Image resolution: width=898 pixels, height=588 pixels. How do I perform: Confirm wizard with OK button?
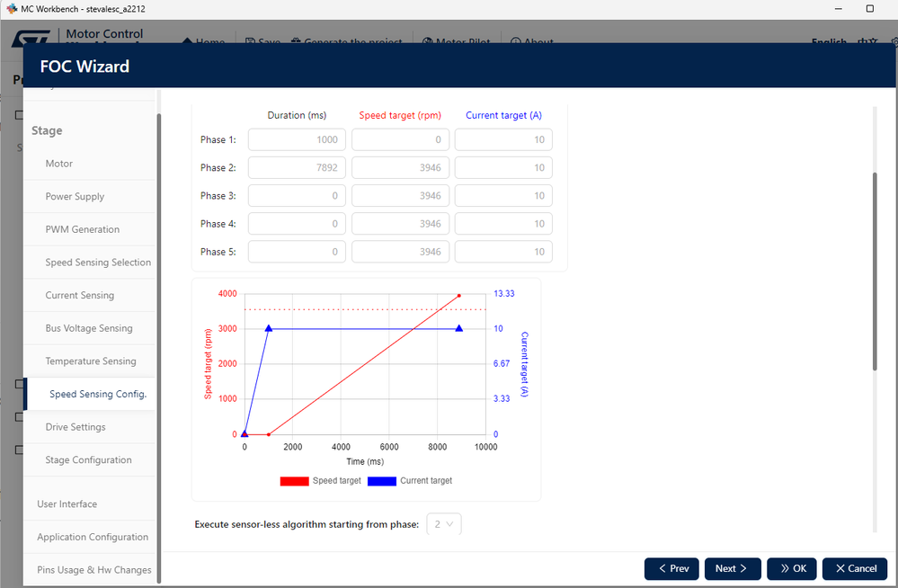pyautogui.click(x=791, y=568)
